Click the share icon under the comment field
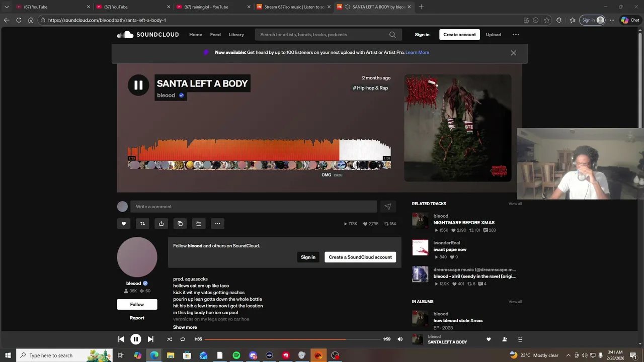Viewport: 644px width, 362px height. (161, 224)
